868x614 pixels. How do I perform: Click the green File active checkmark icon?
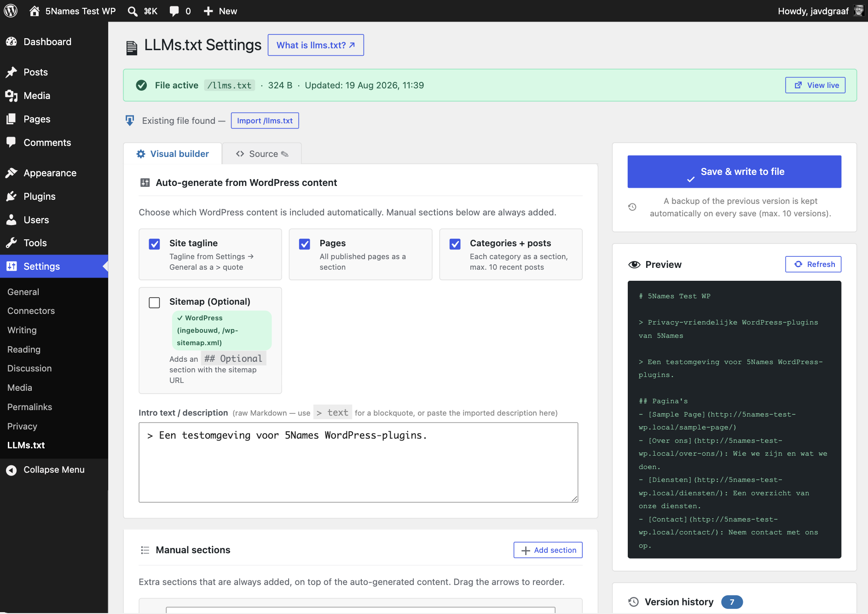point(141,85)
